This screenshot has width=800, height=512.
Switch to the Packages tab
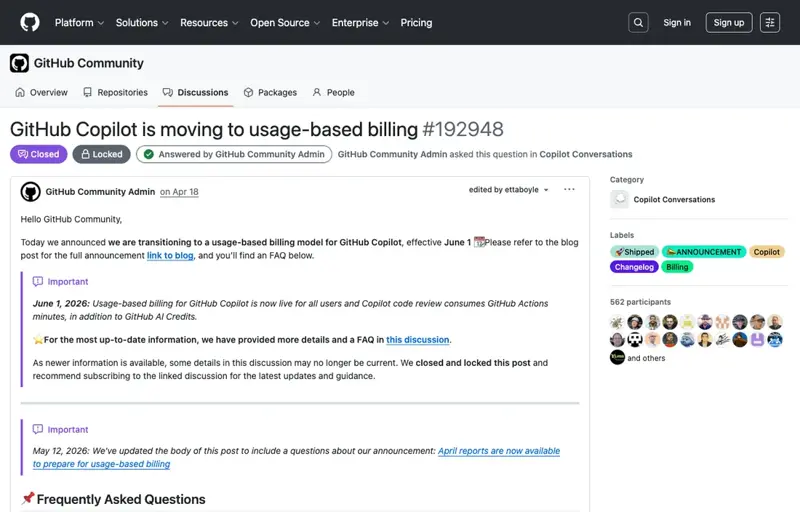pyautogui.click(x=270, y=92)
